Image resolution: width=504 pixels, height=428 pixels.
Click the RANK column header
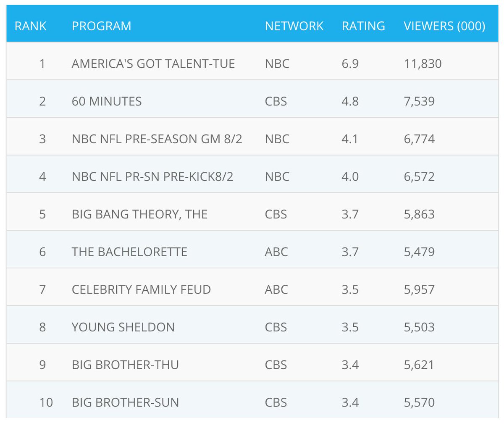pos(30,26)
